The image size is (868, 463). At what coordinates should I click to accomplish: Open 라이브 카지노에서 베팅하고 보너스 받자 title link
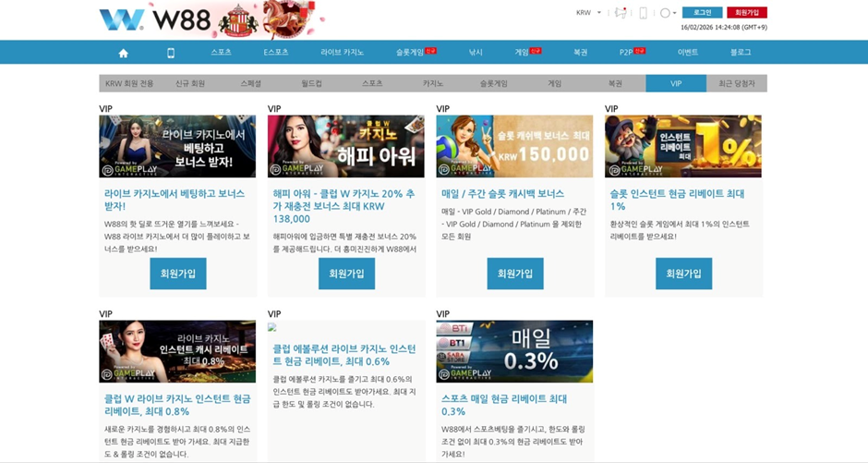[175, 200]
